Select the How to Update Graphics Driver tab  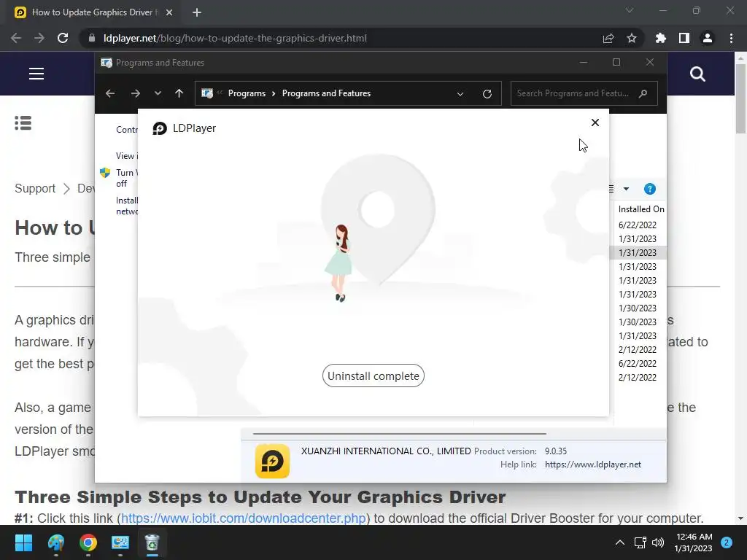tap(94, 12)
